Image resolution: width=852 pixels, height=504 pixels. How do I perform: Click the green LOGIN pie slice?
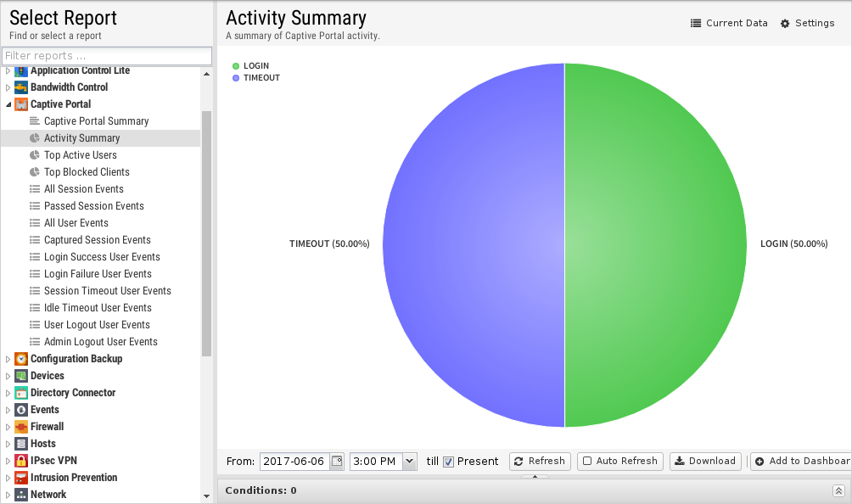[655, 244]
